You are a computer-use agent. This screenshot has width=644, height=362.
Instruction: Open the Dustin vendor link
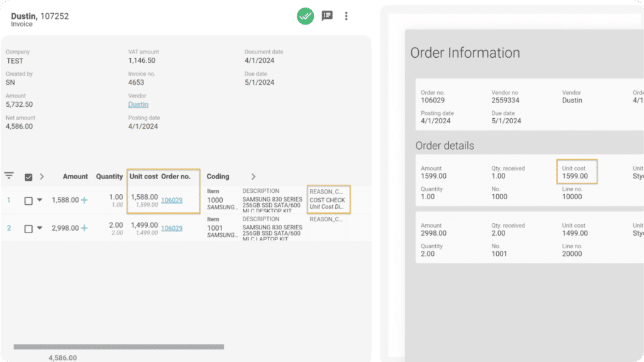[138, 105]
